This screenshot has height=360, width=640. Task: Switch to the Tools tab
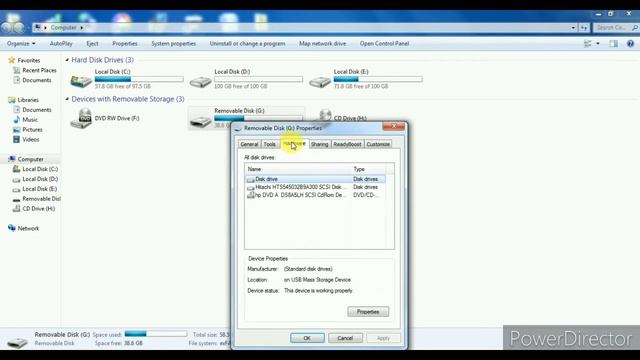[269, 144]
